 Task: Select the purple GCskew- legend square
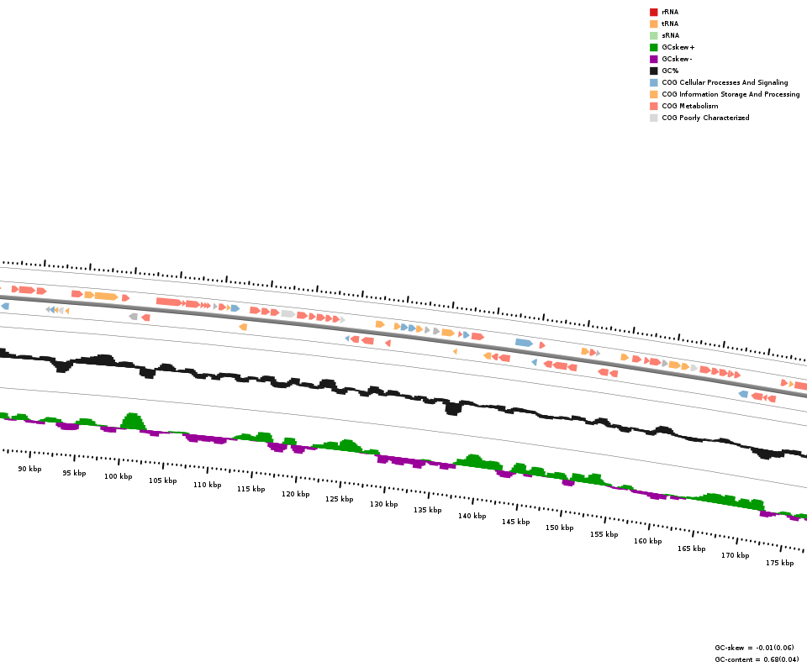[x=653, y=59]
